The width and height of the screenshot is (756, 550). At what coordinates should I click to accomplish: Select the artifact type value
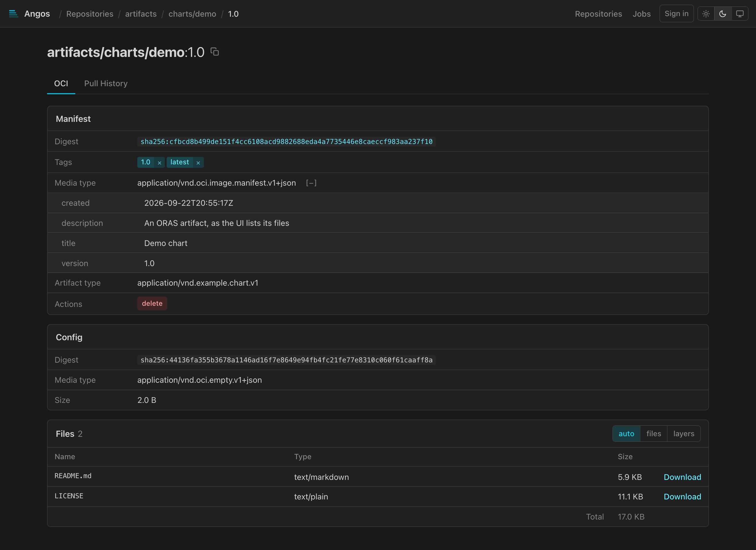198,283
